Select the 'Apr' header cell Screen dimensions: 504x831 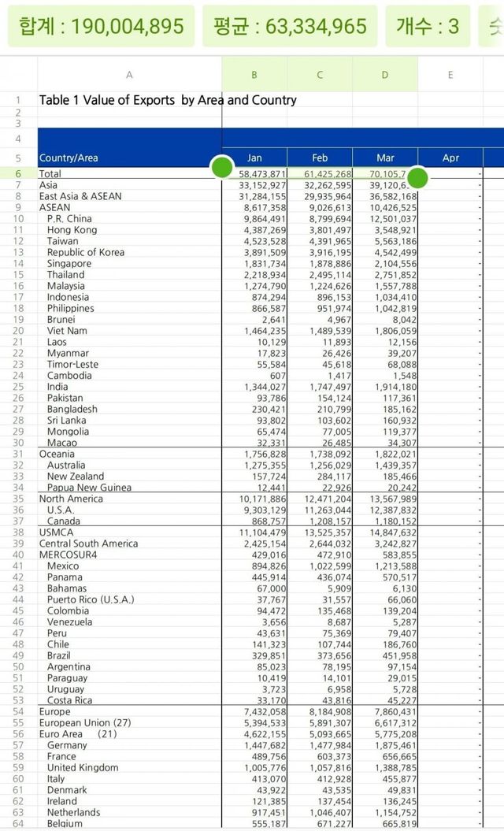450,158
